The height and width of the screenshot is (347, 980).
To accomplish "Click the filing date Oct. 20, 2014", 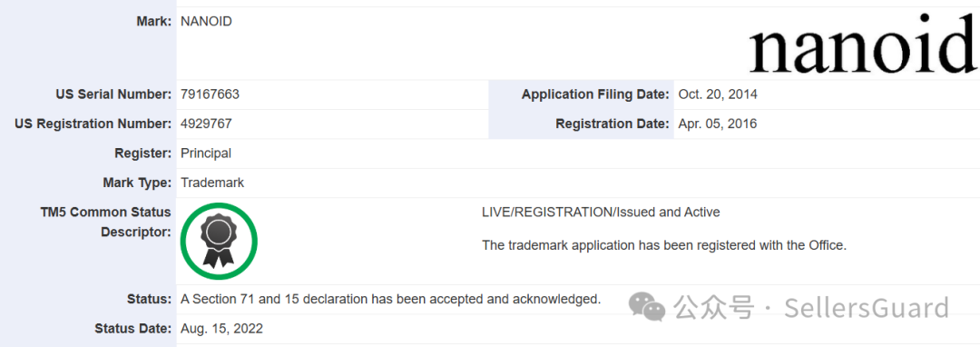I will [718, 94].
